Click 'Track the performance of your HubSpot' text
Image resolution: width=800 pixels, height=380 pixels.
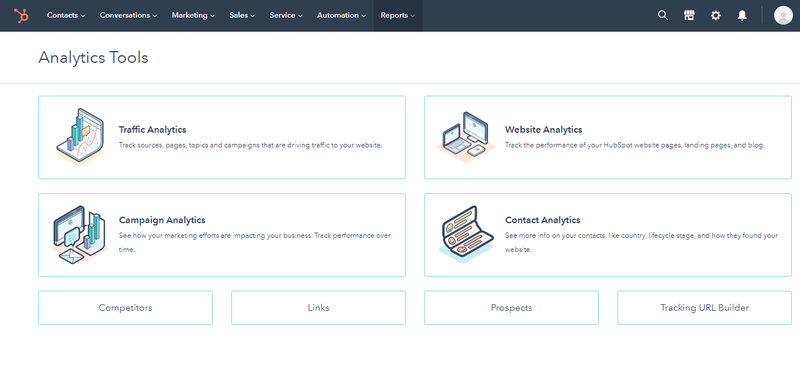(x=635, y=145)
